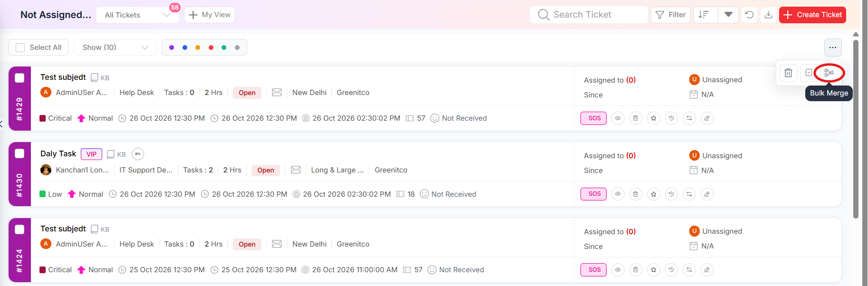The image size is (868, 286).
Task: Click the eye view icon on ticket #1430
Action: click(x=617, y=194)
